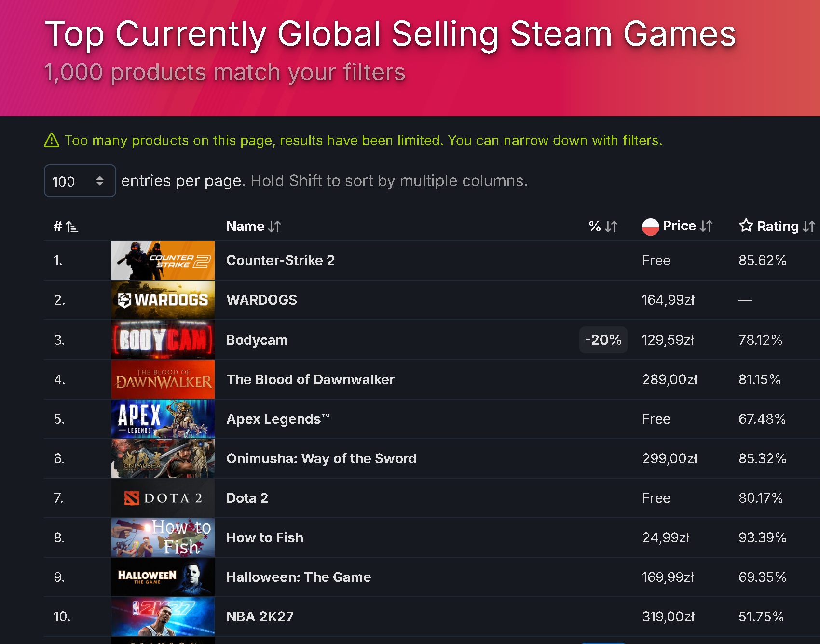Open Counter-Strike 2 game thumbnail
Viewport: 820px width, 644px height.
(163, 260)
